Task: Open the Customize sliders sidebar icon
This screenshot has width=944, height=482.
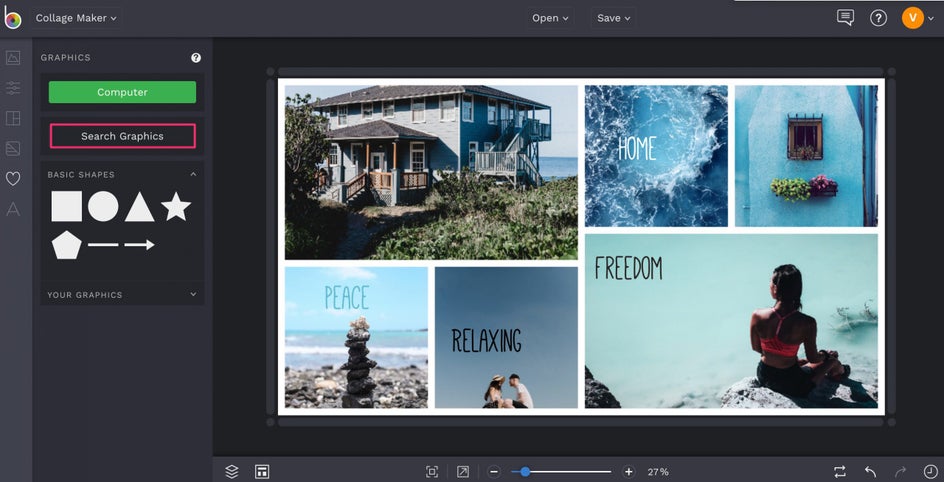Action: tap(13, 88)
